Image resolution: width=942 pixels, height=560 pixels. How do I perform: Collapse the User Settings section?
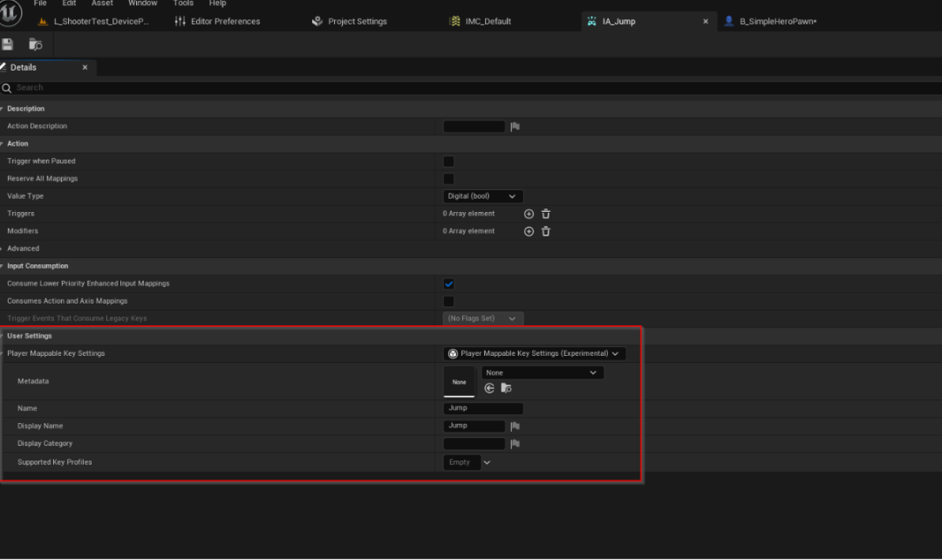click(x=2, y=336)
